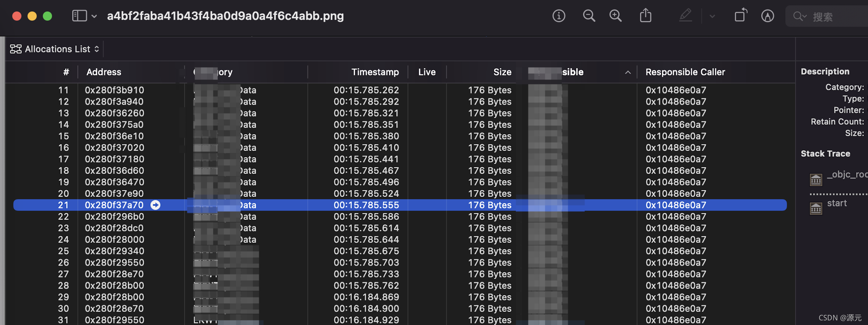Select row with address 0x280f375a0
The width and height of the screenshot is (868, 325).
pos(400,125)
